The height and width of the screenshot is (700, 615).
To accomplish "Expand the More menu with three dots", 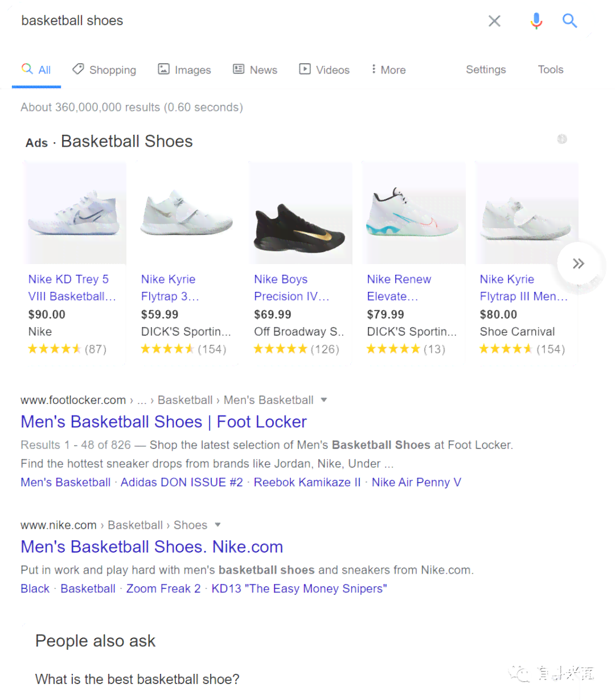I will (x=388, y=70).
